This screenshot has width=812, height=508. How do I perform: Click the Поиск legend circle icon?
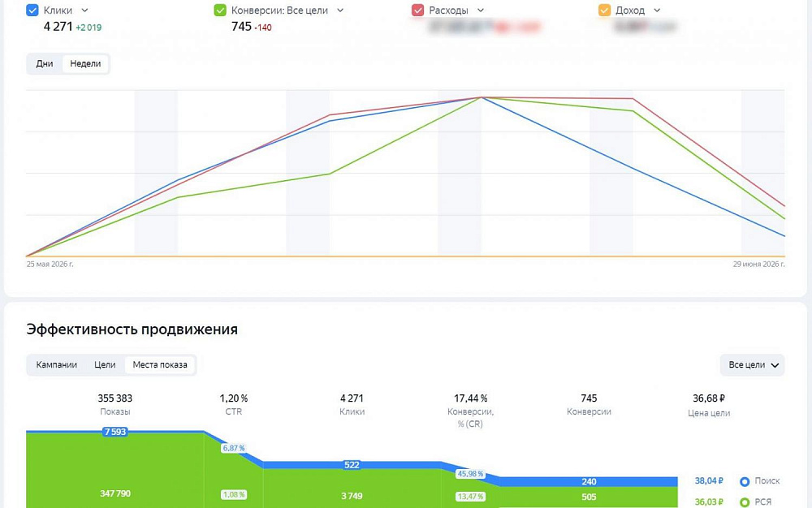[745, 481]
